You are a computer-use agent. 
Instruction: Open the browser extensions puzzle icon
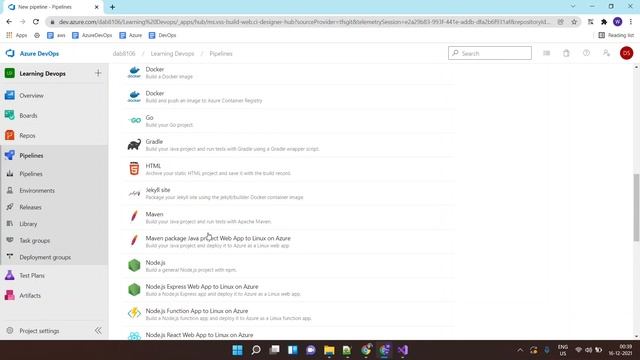[x=604, y=22]
